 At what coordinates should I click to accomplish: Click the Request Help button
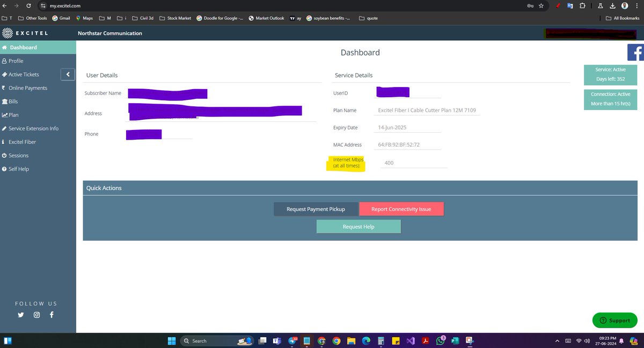358,227
